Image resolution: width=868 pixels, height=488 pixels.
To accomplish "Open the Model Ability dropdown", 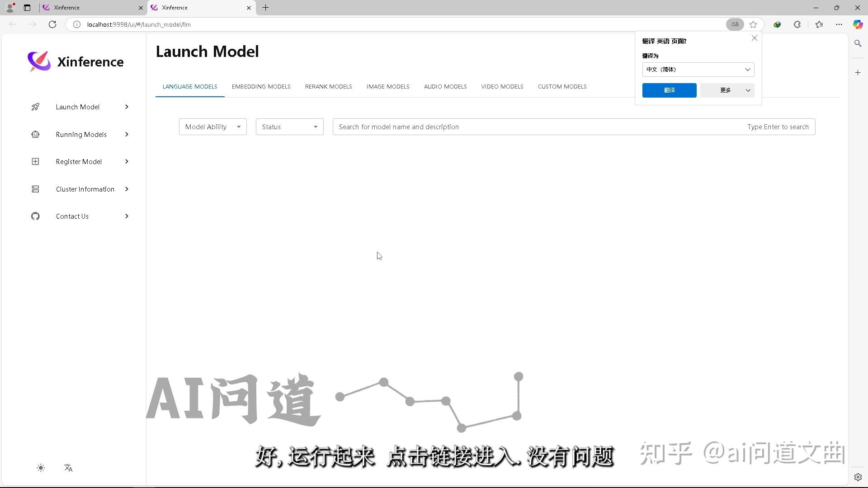I will (213, 127).
